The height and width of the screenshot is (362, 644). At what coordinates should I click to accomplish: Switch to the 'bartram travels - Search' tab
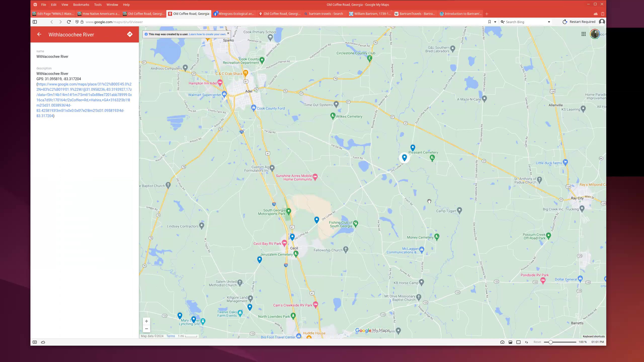pyautogui.click(x=325, y=14)
